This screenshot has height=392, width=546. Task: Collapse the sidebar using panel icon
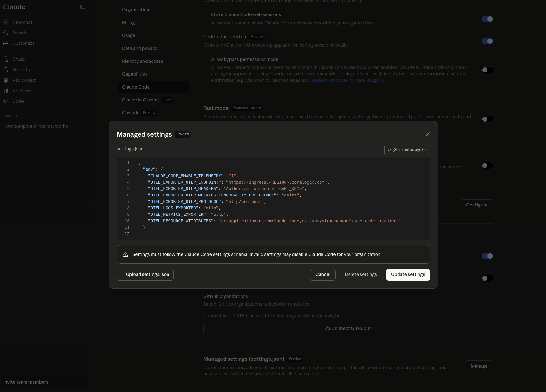tap(83, 7)
